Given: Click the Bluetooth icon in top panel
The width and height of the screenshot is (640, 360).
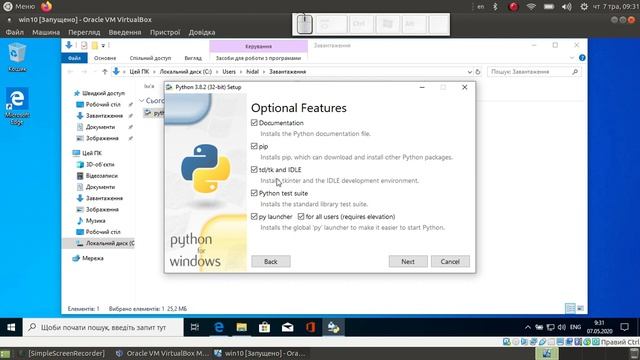Looking at the screenshot, I should [495, 7].
